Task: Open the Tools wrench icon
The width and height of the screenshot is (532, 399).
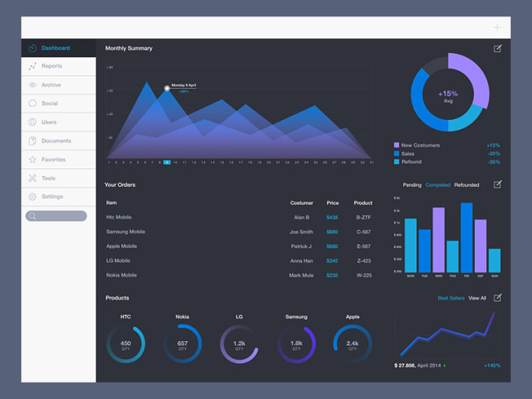Action: pyautogui.click(x=33, y=178)
